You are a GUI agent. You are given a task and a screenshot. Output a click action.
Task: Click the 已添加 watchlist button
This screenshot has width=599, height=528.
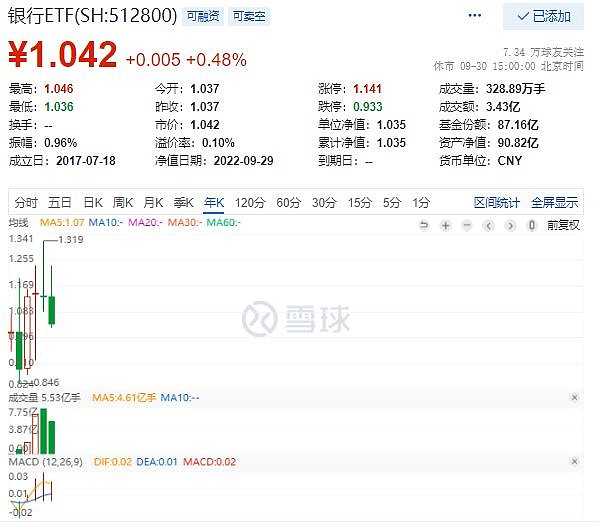pos(543,16)
